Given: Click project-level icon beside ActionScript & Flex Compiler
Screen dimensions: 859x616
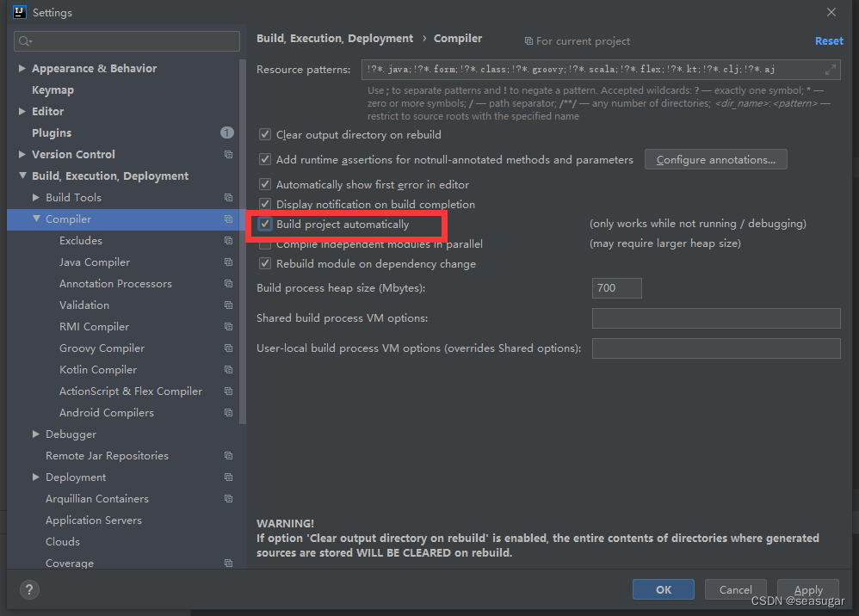Looking at the screenshot, I should tap(228, 391).
